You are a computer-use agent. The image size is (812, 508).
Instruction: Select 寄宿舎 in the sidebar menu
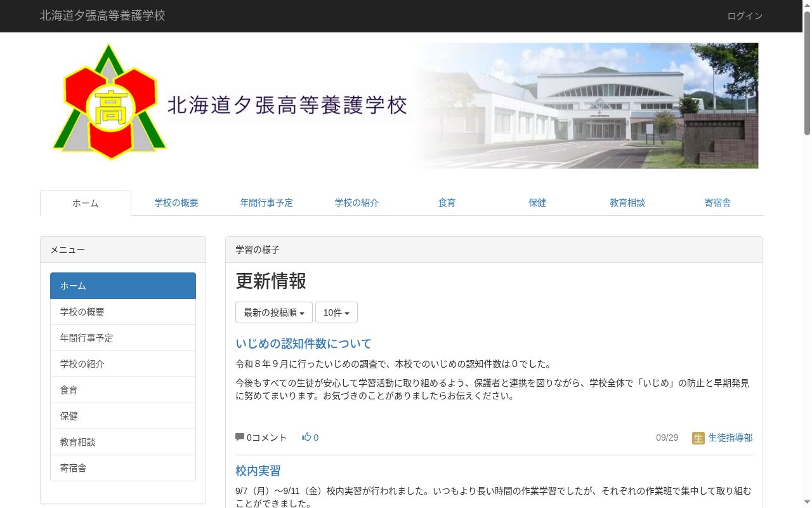click(123, 468)
